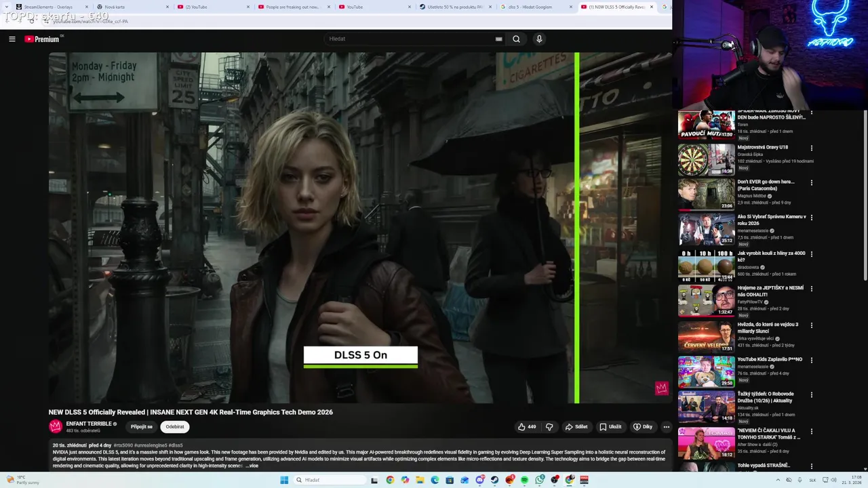Like the video with 449 likes

528,427
